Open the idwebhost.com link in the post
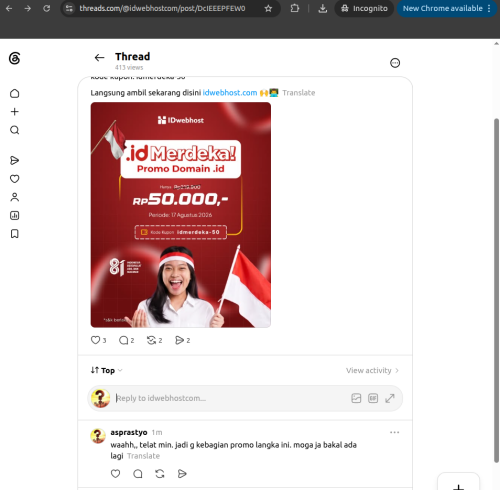 230,93
